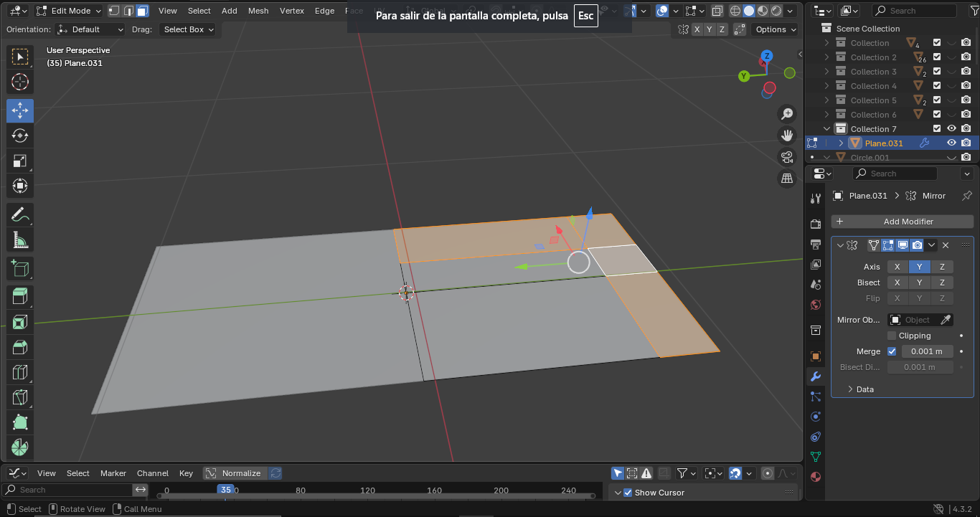This screenshot has height=517, width=980.
Task: Select the Select Box tool
Action: point(20,57)
